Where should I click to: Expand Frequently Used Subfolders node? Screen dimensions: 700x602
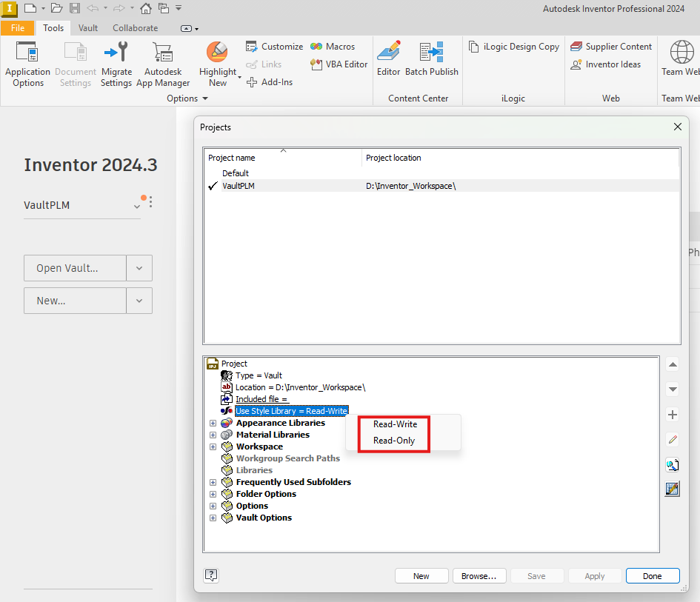click(213, 482)
